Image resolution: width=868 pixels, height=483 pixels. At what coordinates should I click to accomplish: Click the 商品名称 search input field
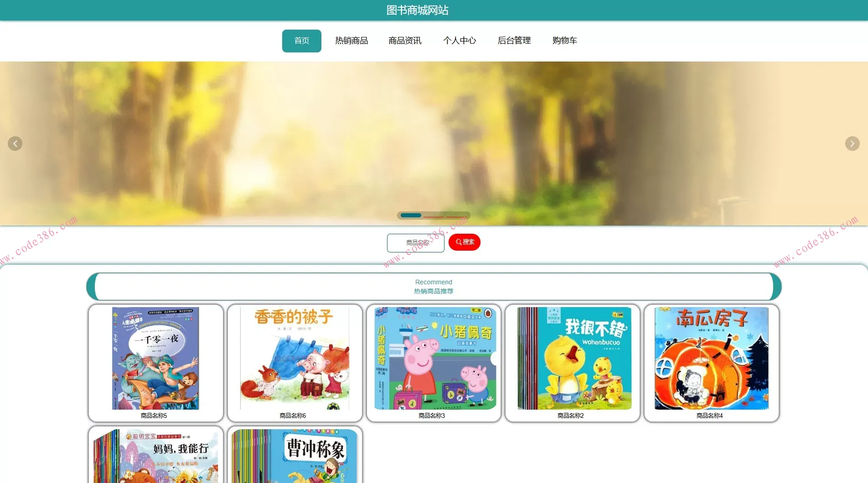point(415,242)
